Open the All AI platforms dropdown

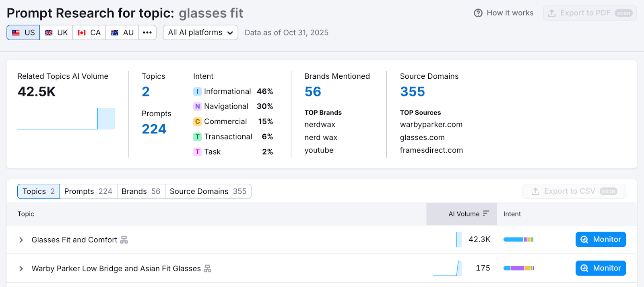(200, 33)
